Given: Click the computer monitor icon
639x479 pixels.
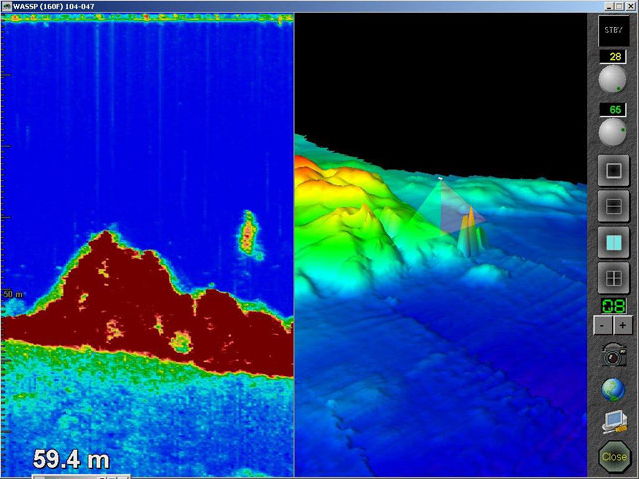Looking at the screenshot, I should [612, 423].
